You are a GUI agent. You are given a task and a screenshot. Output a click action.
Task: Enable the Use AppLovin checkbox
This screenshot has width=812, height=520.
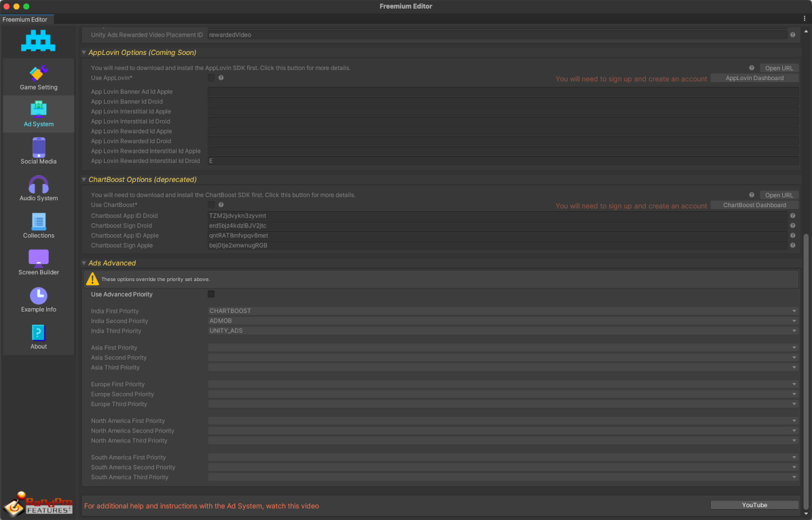coord(211,78)
